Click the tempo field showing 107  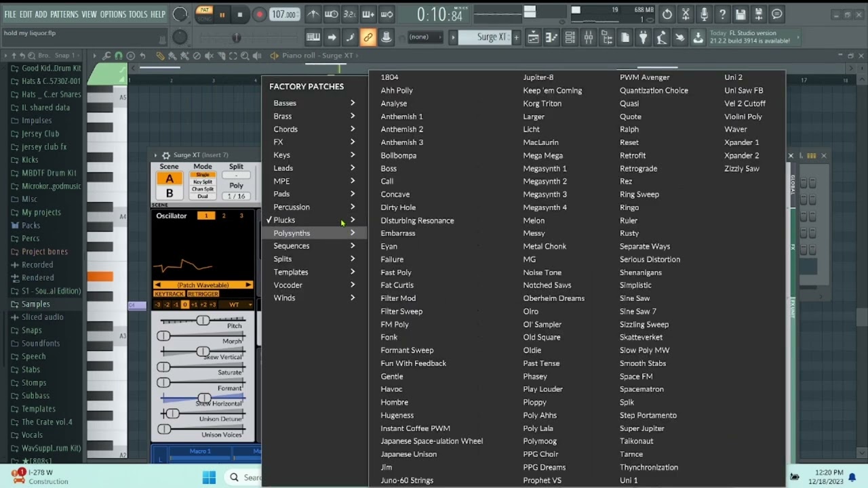[284, 14]
